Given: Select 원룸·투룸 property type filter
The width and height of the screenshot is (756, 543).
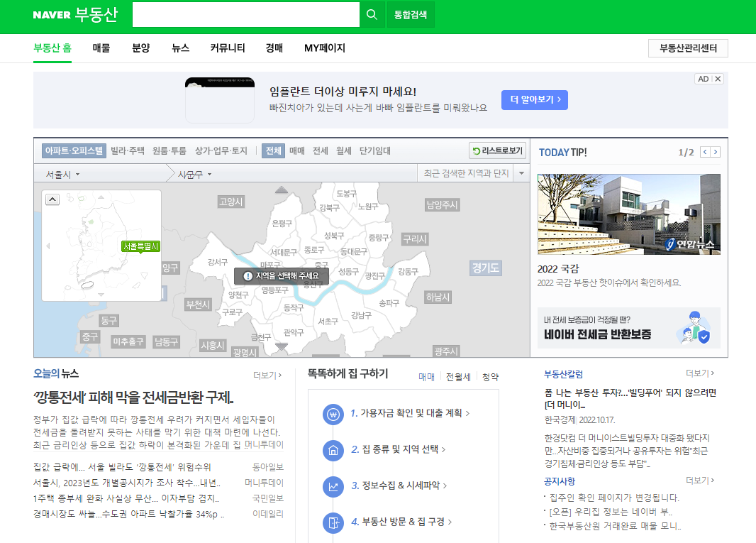Looking at the screenshot, I should click(x=169, y=151).
